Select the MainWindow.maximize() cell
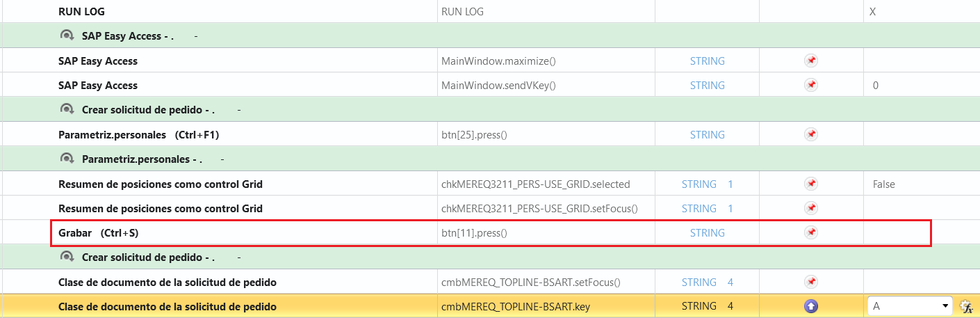This screenshot has height=318, width=980. click(498, 61)
